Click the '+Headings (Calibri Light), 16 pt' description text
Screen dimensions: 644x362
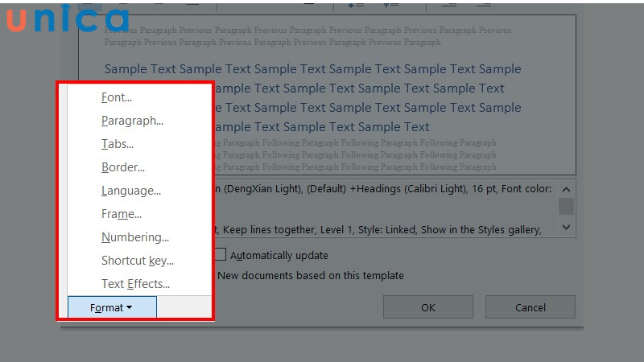click(x=423, y=189)
